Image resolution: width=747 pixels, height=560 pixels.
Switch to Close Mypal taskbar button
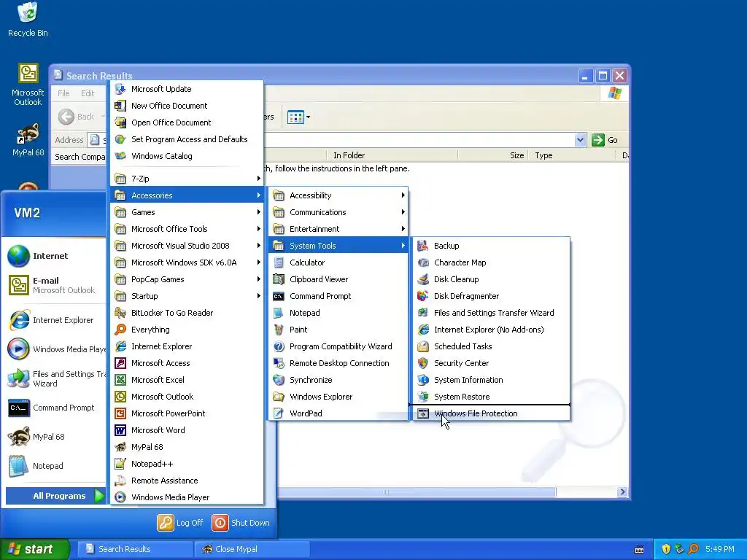tap(251, 549)
